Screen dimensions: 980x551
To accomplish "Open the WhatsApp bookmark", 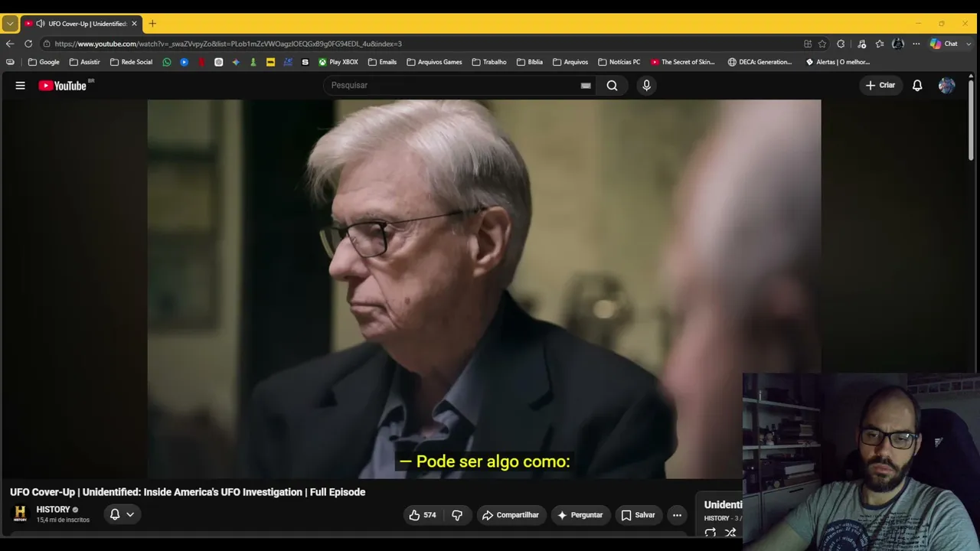I will (167, 62).
